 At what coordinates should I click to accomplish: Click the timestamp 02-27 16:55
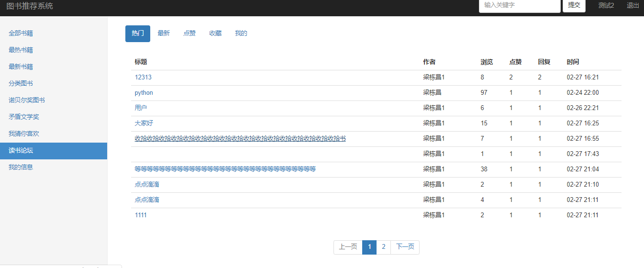coord(583,138)
